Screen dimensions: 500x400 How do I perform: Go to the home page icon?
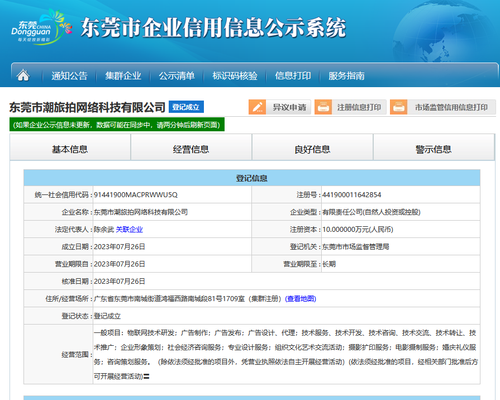pyautogui.click(x=23, y=75)
